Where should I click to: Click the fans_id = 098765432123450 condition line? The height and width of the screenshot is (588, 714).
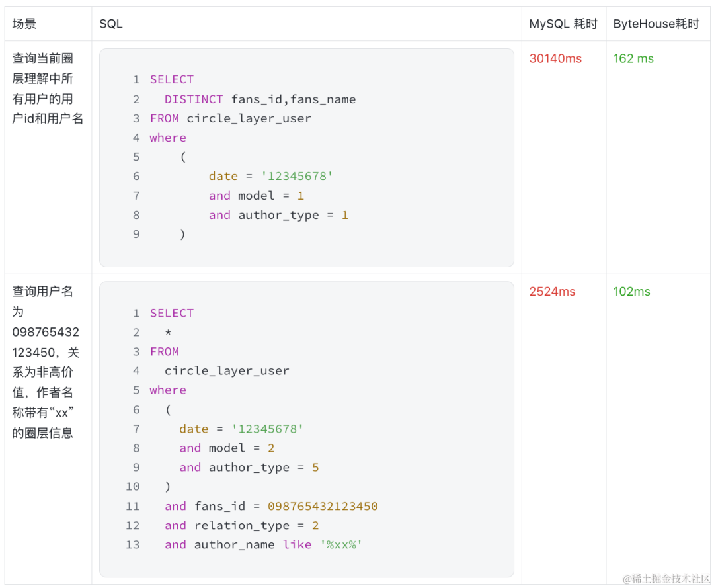pyautogui.click(x=271, y=506)
